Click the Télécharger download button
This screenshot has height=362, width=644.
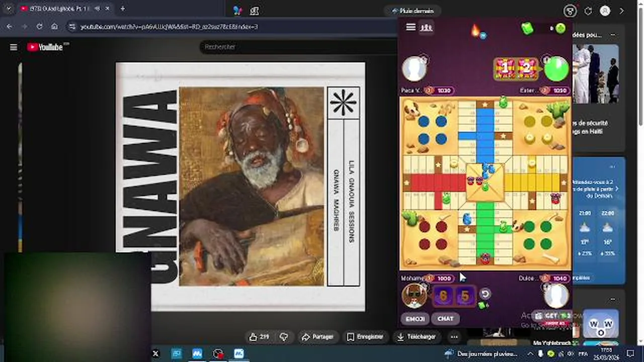[x=416, y=337]
